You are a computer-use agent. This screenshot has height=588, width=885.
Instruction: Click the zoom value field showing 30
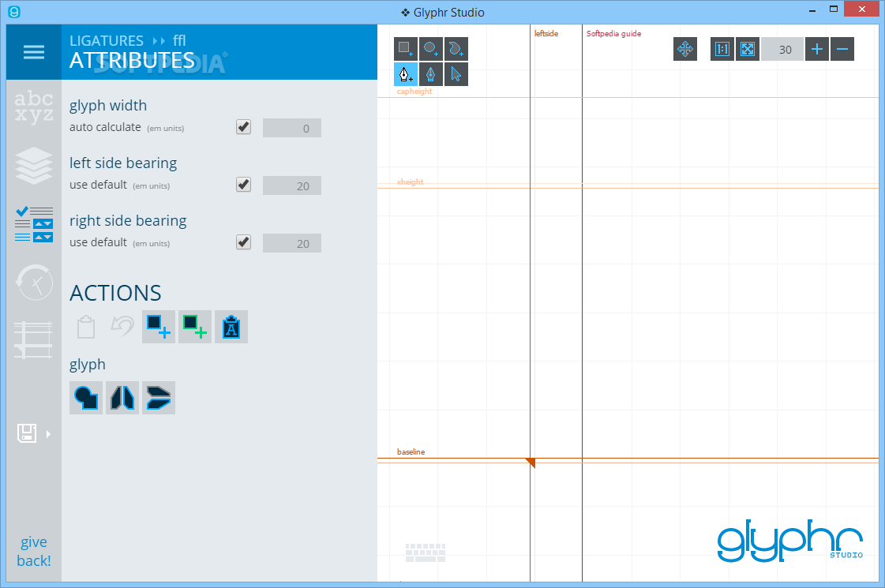(782, 49)
